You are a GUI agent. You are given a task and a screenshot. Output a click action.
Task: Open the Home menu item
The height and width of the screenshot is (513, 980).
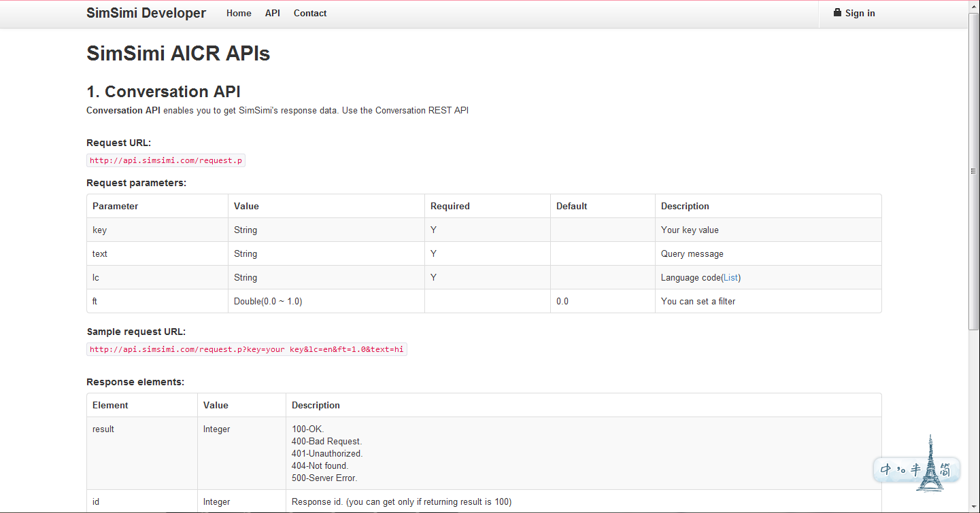point(239,14)
